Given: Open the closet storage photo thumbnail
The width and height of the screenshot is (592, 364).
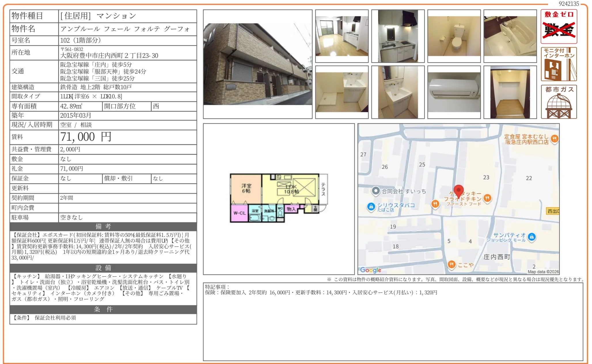Looking at the screenshot, I should coord(510,92).
